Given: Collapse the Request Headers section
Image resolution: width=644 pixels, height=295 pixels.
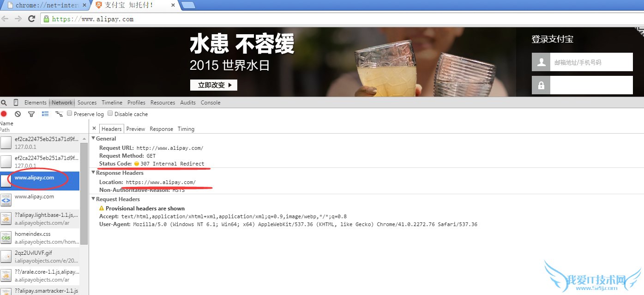Looking at the screenshot, I should click(x=93, y=199).
